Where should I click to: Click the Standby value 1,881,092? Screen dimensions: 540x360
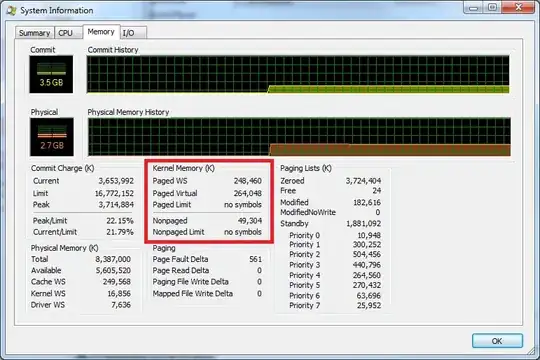pos(363,224)
